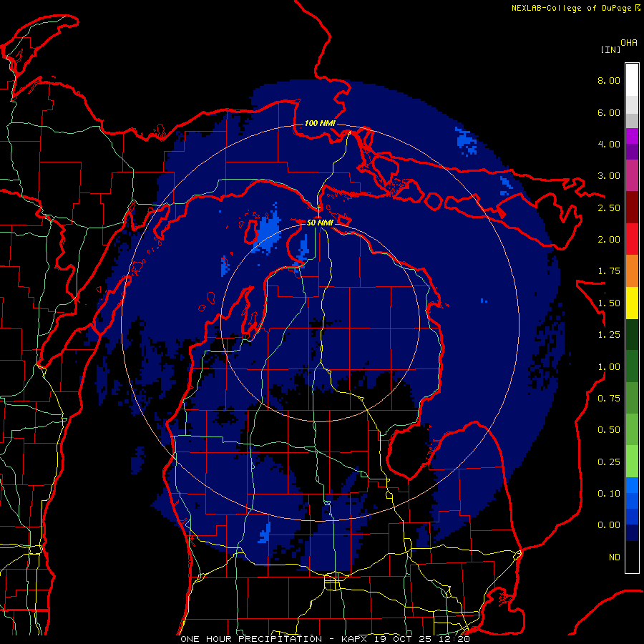Pick the black ND legend swatch
The image size is (644, 644).
[632, 557]
